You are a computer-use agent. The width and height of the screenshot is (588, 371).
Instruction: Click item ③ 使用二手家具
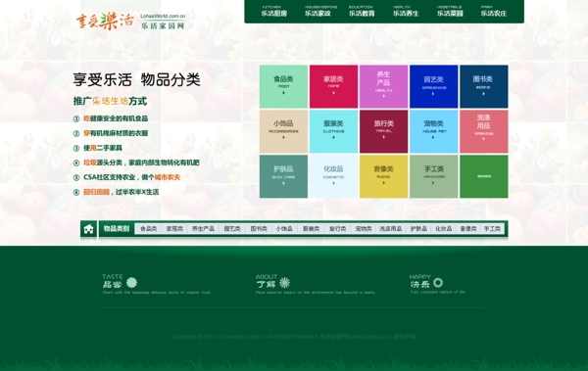pyautogui.click(x=97, y=148)
